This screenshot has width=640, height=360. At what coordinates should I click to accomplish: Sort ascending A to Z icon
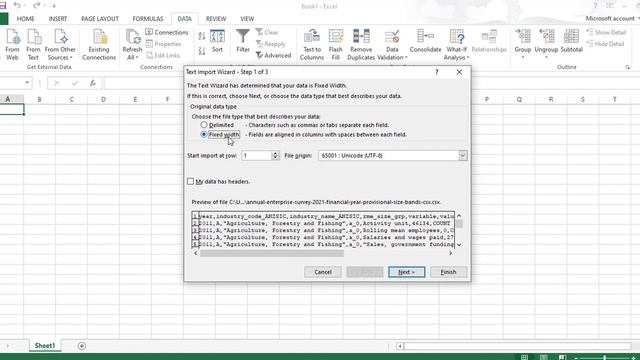[202, 36]
